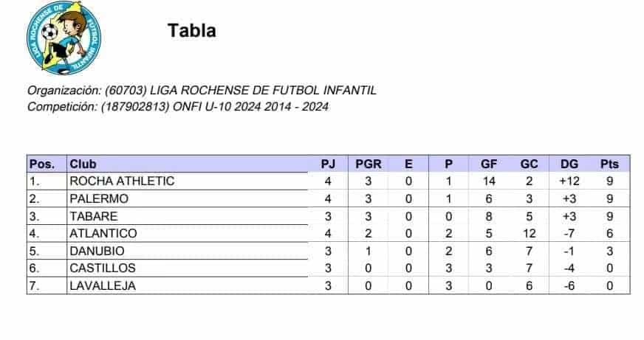Click the Club column header
The width and height of the screenshot is (644, 340).
pyautogui.click(x=83, y=164)
